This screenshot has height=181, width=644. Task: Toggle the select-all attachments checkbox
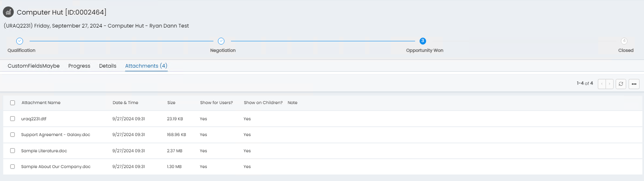coord(13,103)
